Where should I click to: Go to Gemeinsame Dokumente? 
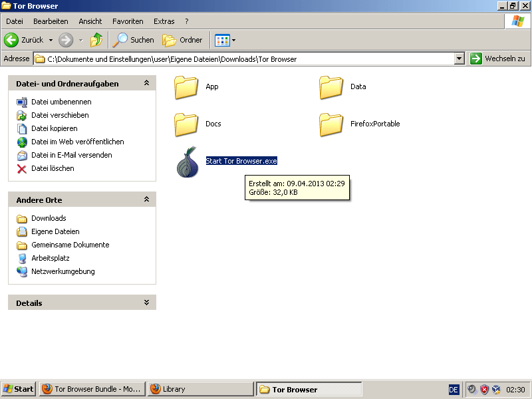point(70,245)
